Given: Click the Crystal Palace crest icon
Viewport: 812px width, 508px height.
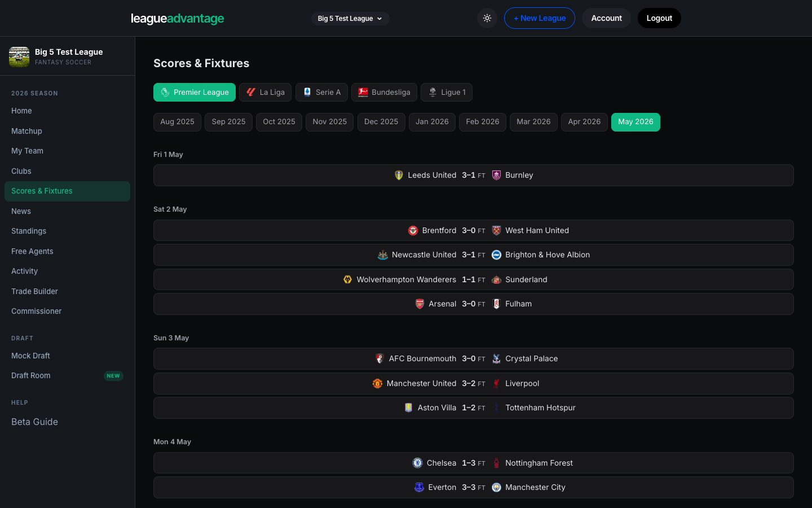Looking at the screenshot, I should [x=496, y=358].
